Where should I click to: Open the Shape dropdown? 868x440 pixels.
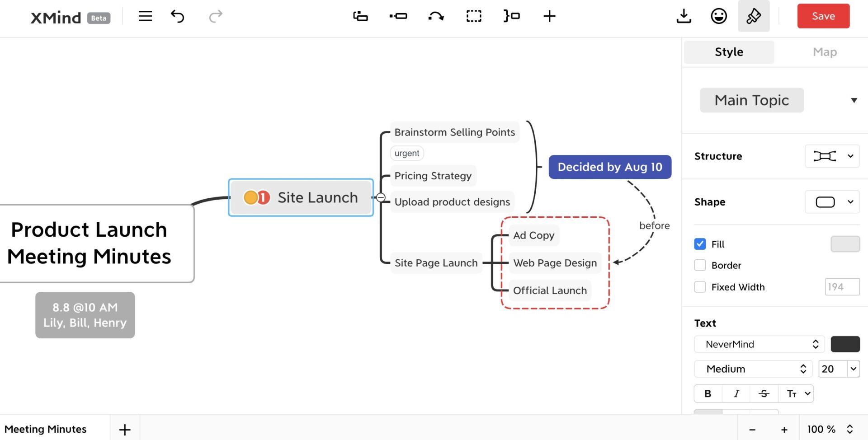832,202
